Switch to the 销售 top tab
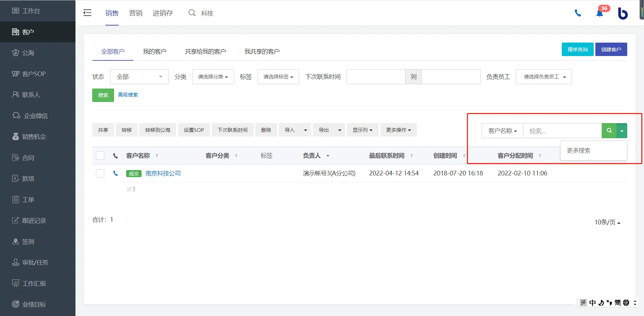This screenshot has width=644, height=316. (112, 13)
